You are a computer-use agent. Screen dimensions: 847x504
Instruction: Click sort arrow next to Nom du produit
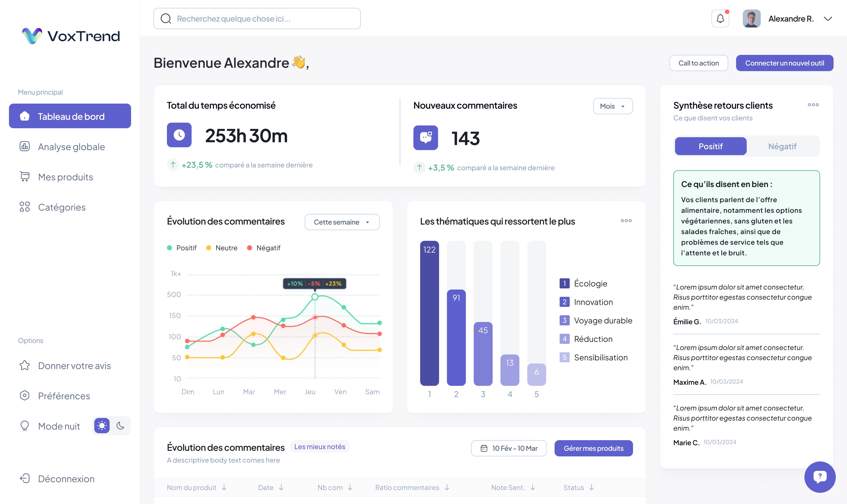point(224,487)
